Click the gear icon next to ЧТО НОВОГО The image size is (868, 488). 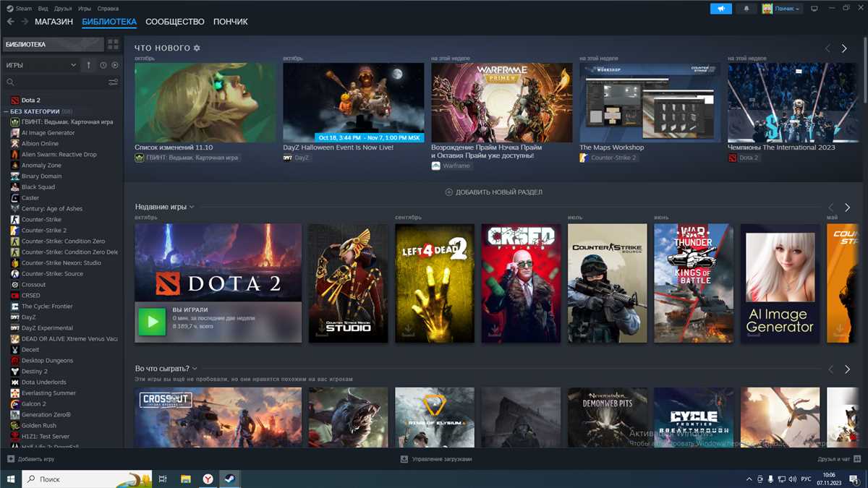(197, 48)
